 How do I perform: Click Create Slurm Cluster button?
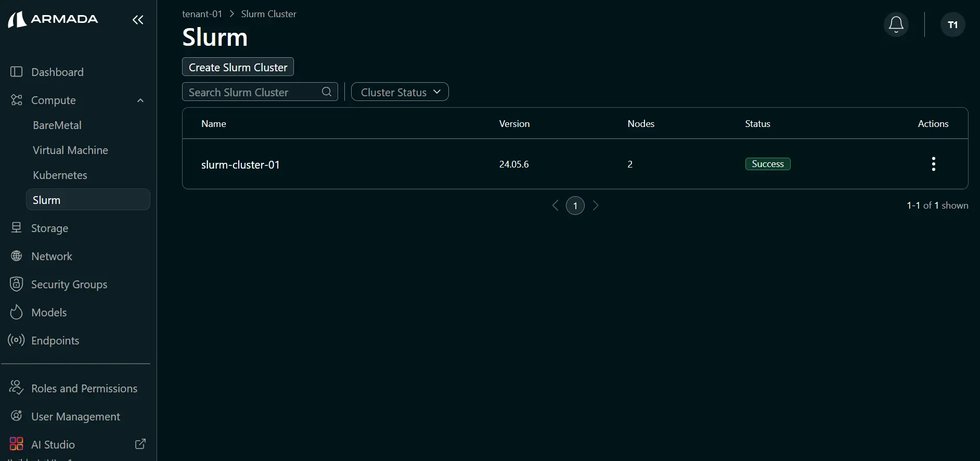(x=238, y=67)
